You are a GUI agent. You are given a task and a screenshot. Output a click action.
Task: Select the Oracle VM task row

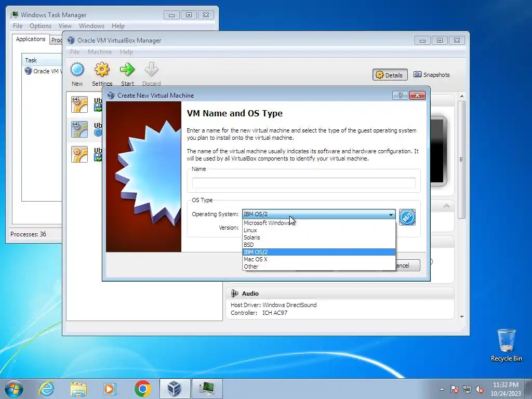pyautogui.click(x=43, y=71)
